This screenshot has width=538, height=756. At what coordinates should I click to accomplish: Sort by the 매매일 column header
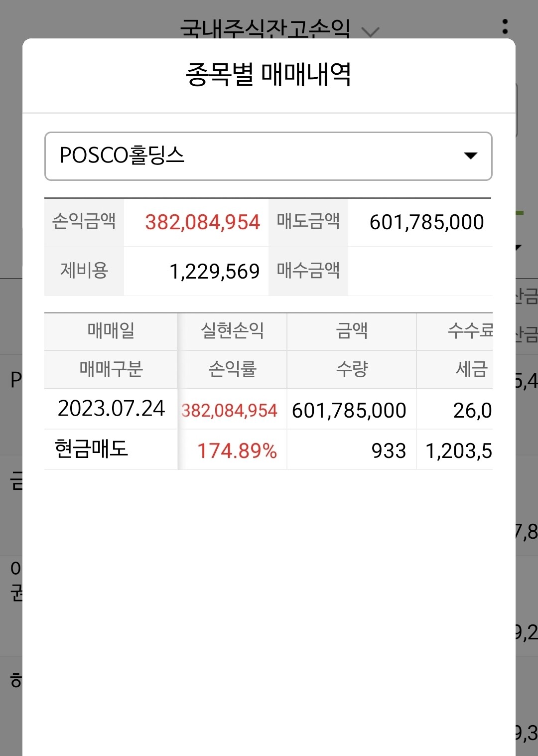pos(110,331)
